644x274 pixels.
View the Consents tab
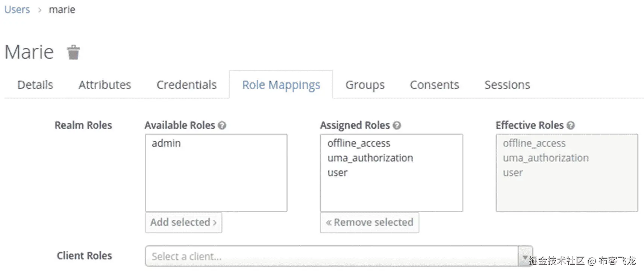[434, 85]
